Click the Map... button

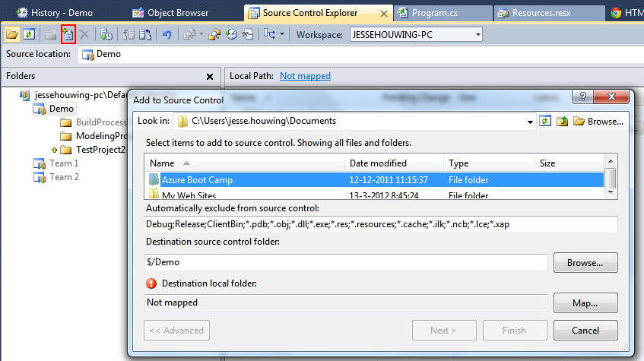click(585, 303)
